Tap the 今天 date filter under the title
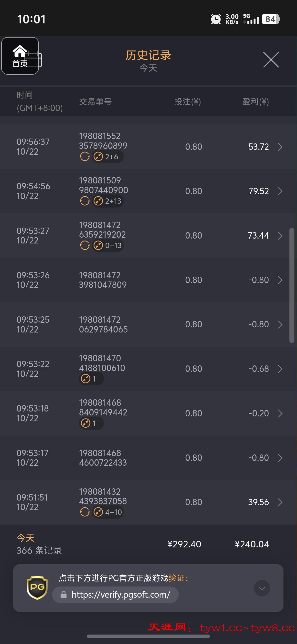Image resolution: width=297 pixels, height=644 pixels. click(148, 68)
